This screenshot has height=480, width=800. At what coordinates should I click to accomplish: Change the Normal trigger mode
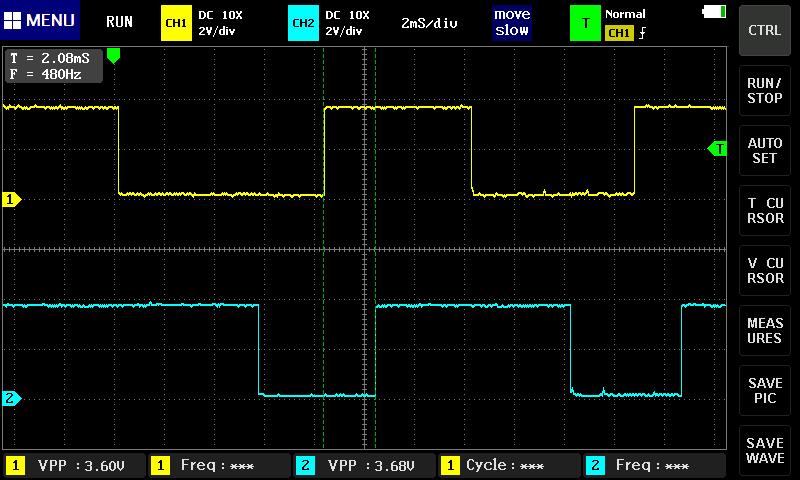625,14
